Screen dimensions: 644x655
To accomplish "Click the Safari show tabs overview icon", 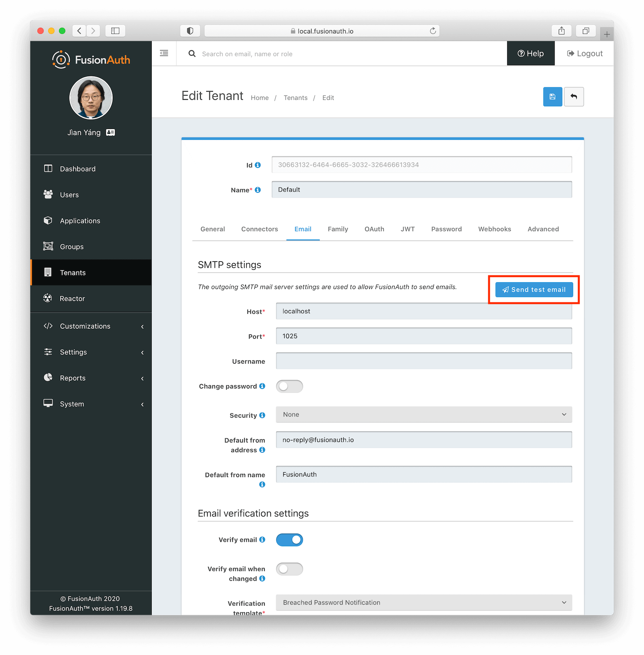I will [586, 31].
